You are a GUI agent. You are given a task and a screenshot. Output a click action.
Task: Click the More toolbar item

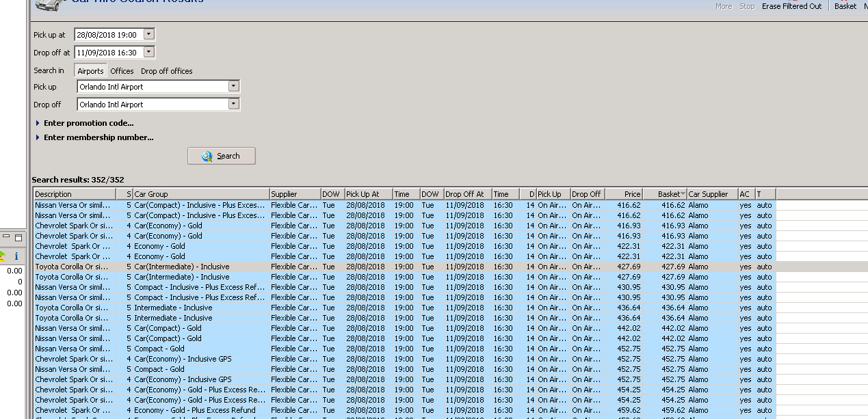point(724,6)
